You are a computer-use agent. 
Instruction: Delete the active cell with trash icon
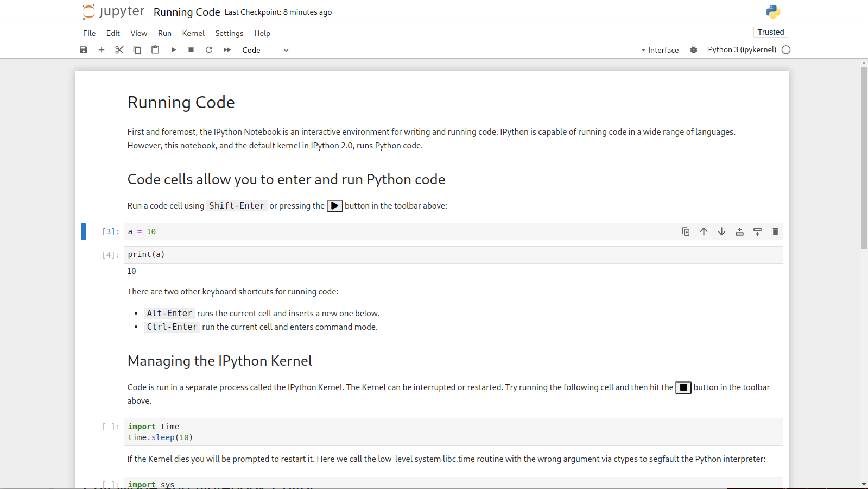tap(775, 232)
